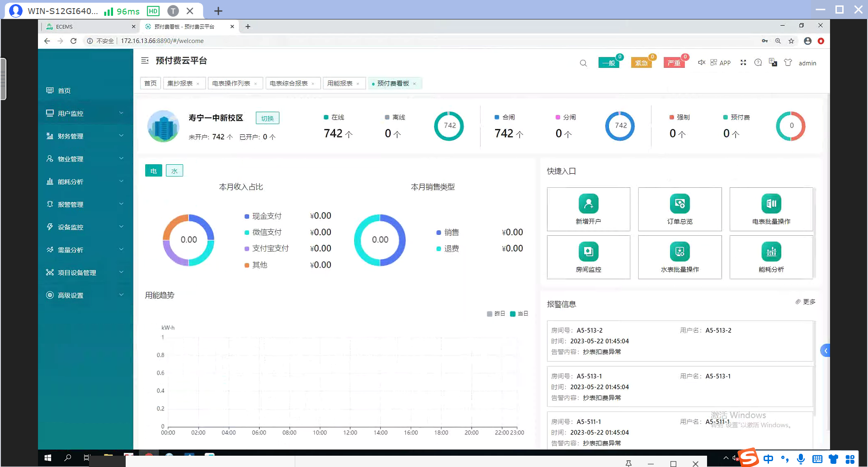Click the 订单总览 shortcut icon
The height and width of the screenshot is (467, 868).
pyautogui.click(x=680, y=204)
